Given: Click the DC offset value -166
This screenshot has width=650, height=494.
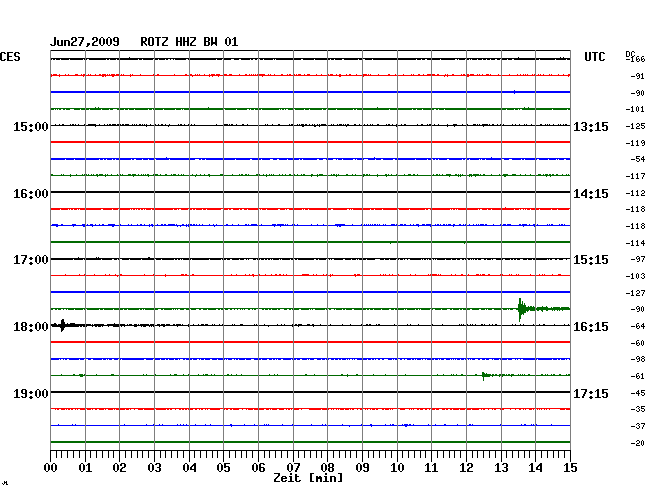Looking at the screenshot, I should (x=636, y=59).
